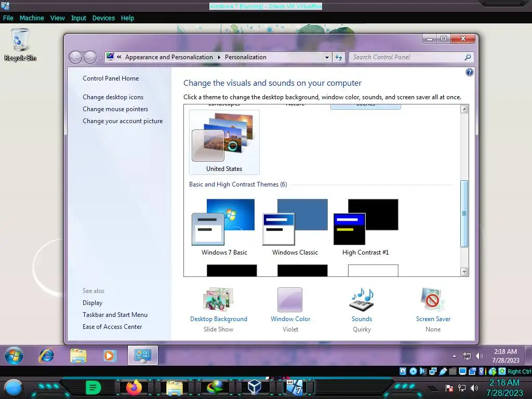The image size is (532, 399).
Task: Click the Sounds text link
Action: pyautogui.click(x=362, y=319)
